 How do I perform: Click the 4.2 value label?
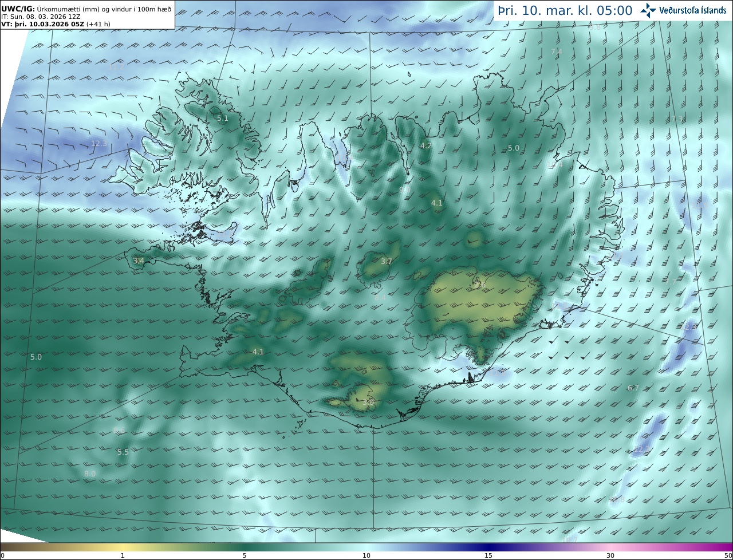click(425, 146)
